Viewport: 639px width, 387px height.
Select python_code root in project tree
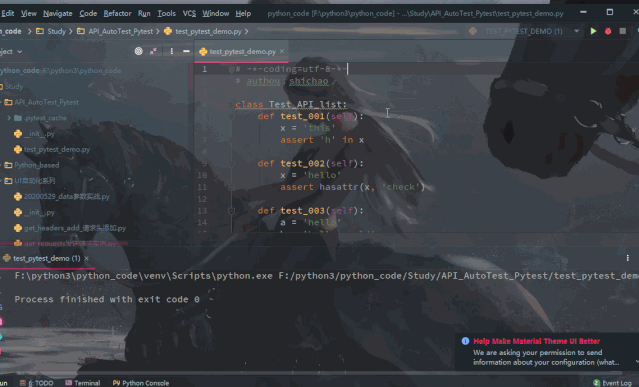[x=60, y=70]
